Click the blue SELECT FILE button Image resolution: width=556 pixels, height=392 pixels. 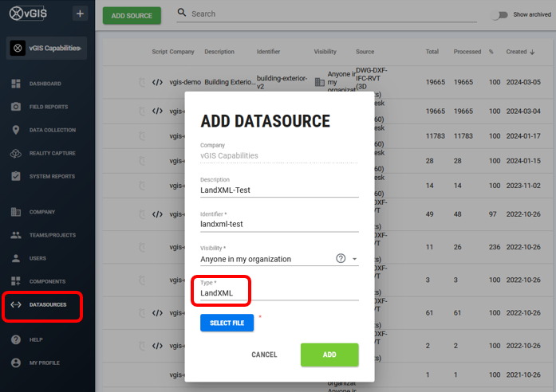point(227,323)
